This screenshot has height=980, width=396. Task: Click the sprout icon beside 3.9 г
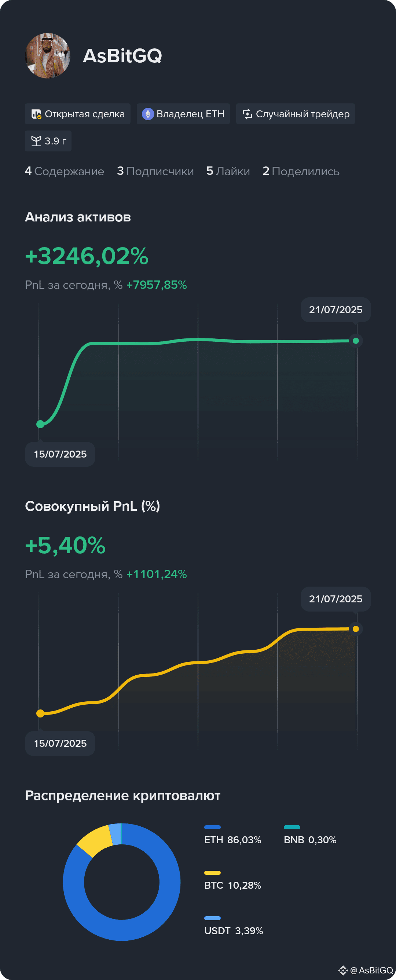tap(36, 141)
